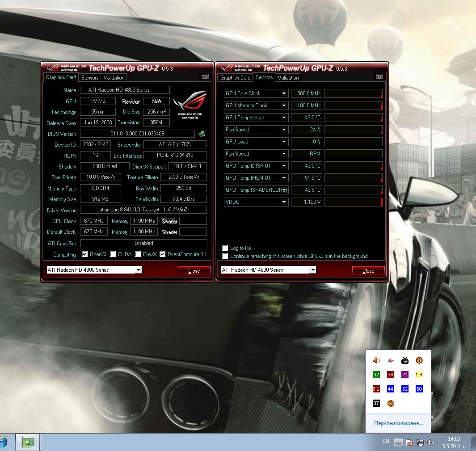Click the Driver Version field
This screenshot has width=476, height=451.
coord(143,210)
